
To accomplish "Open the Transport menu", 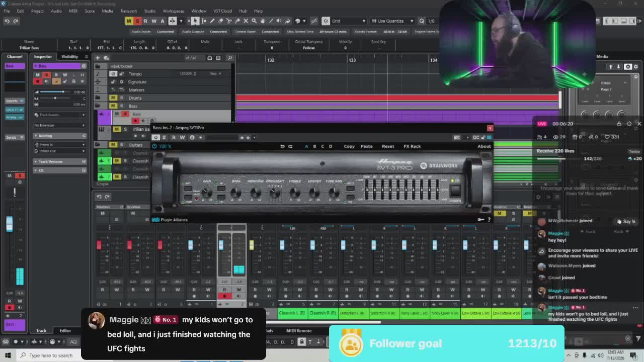I will tap(128, 11).
